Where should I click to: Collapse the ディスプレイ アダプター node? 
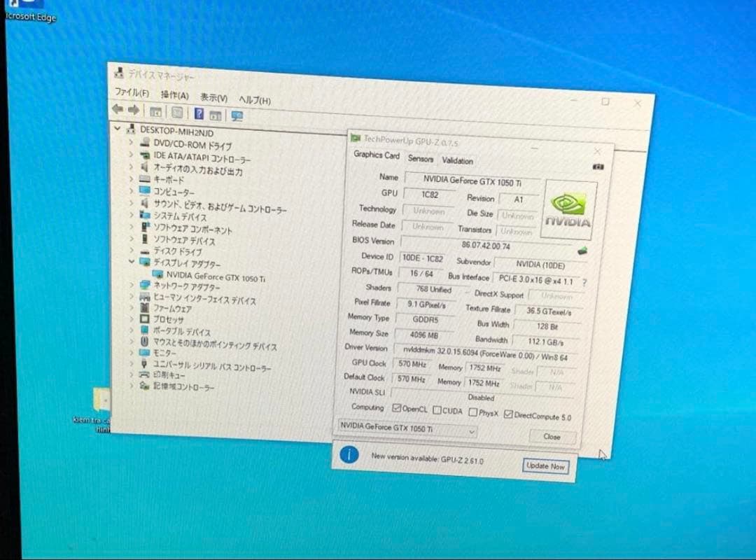point(131,262)
